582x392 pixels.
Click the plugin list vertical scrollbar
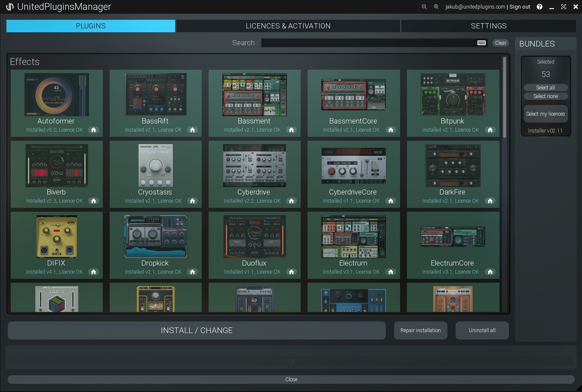505,98
